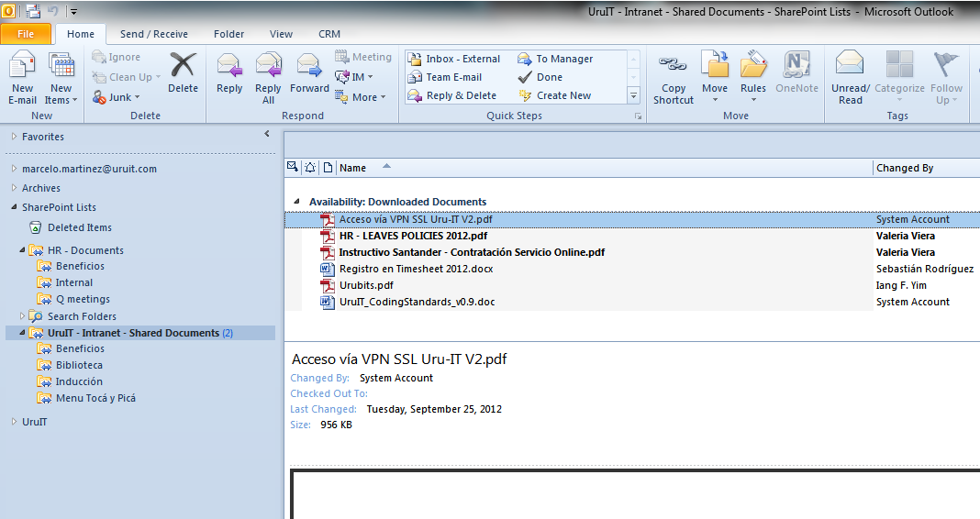
Task: Open the Categorize dropdown
Action: [899, 78]
